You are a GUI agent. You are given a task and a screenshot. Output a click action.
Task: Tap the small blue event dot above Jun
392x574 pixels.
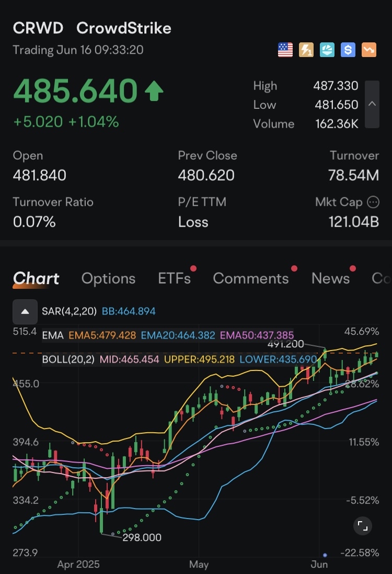(x=325, y=555)
